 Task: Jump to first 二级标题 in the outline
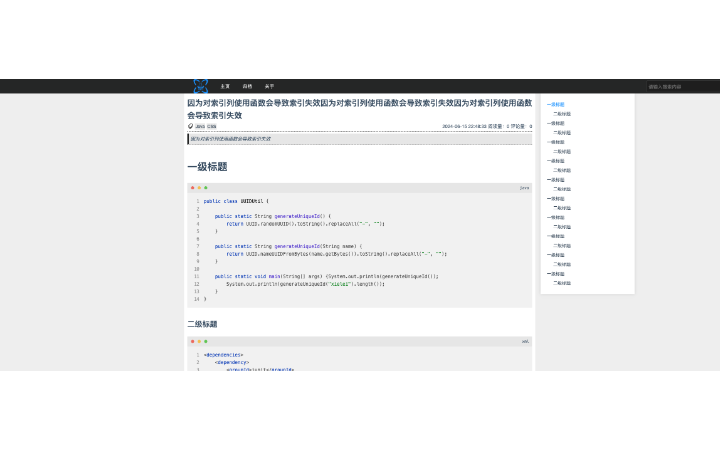click(562, 113)
